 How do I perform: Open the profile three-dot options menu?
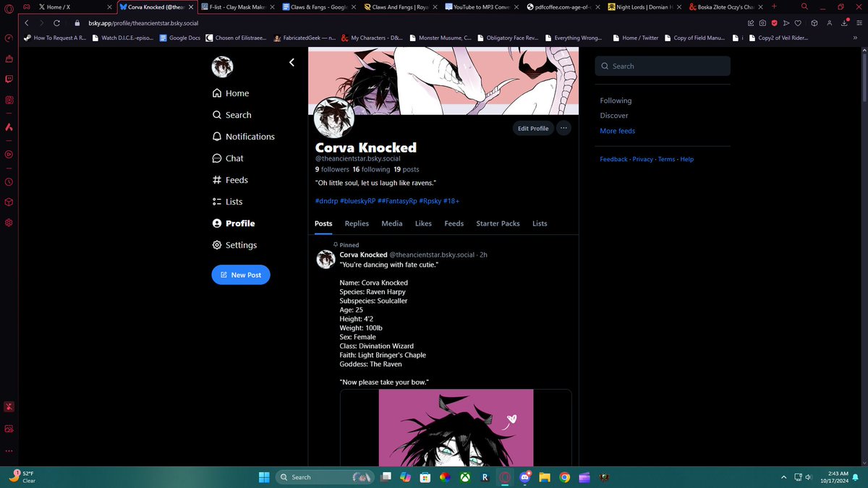pyautogui.click(x=564, y=128)
